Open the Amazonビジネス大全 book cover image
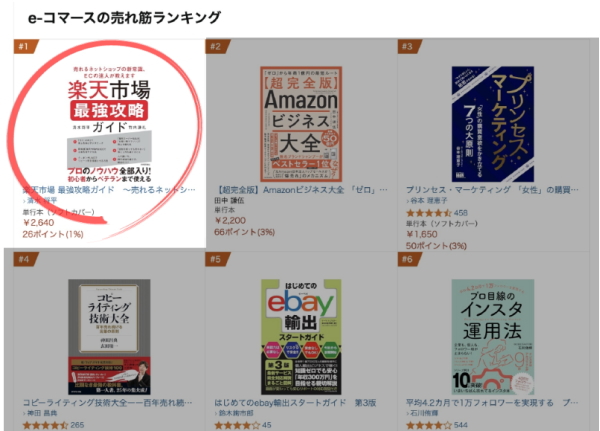The height and width of the screenshot is (431, 600). [x=301, y=124]
